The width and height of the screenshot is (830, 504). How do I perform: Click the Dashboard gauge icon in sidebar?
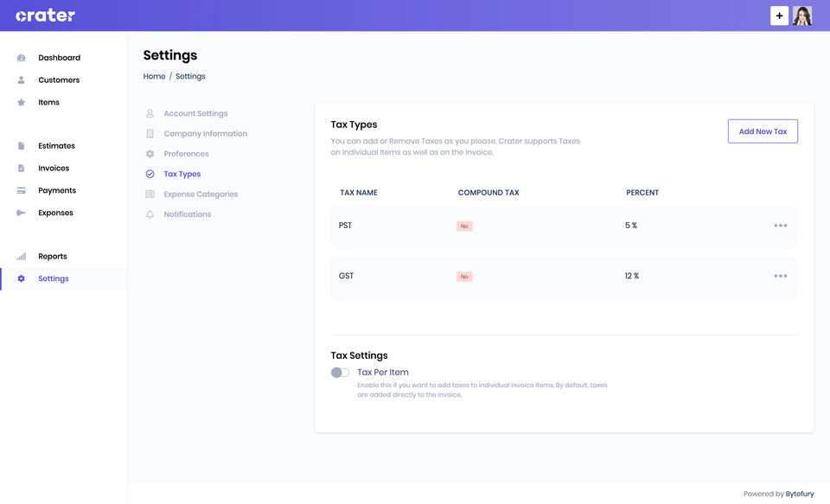[21, 58]
